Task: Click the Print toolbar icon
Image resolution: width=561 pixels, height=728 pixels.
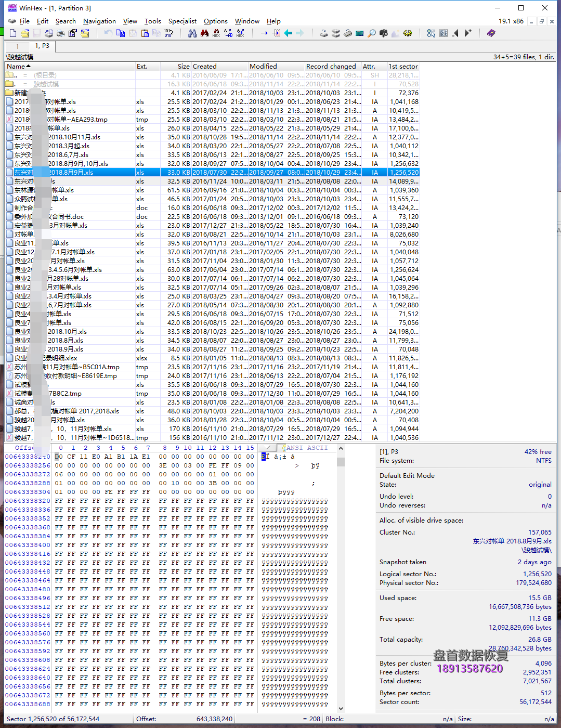Action: [61, 33]
